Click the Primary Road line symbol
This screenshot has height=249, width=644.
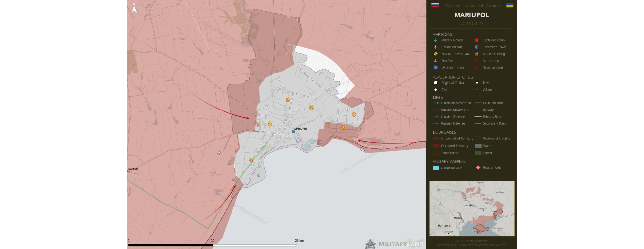478,117
